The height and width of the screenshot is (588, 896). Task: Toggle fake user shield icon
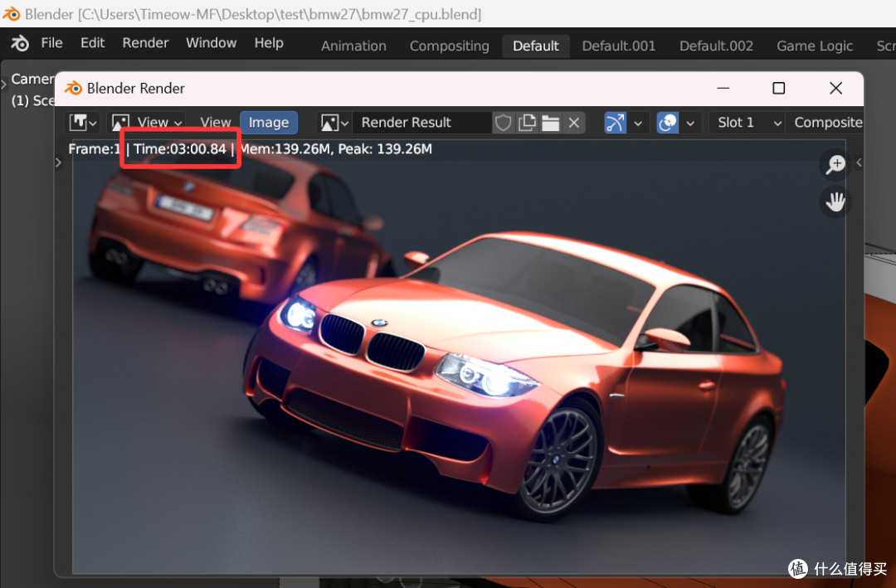(x=504, y=123)
